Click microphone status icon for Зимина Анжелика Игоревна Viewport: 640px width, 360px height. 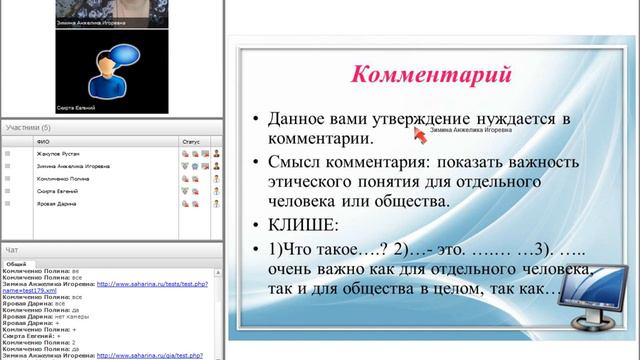(185, 166)
